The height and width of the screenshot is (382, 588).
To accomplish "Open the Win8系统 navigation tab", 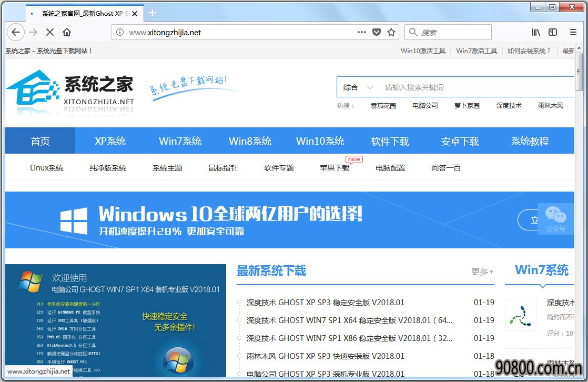I will pos(250,140).
